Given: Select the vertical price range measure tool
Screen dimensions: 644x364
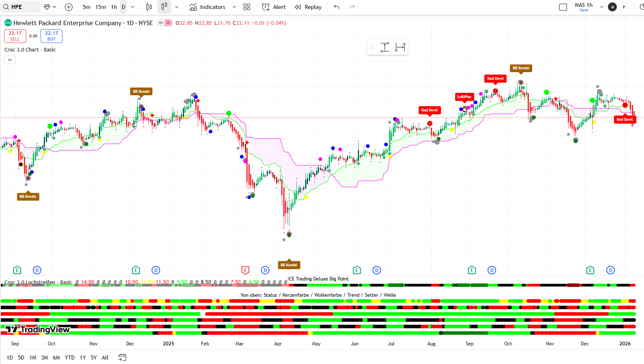Looking at the screenshot, I should pos(385,47).
